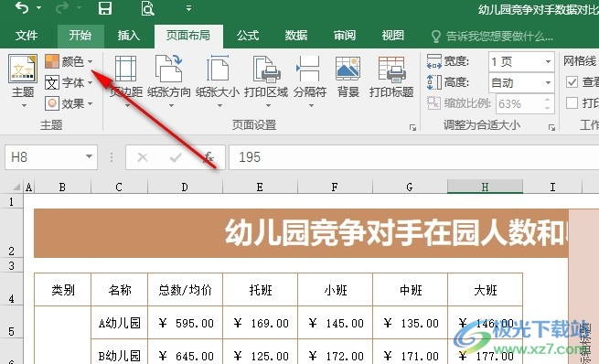The height and width of the screenshot is (364, 599).
Task: Switch to the 插入 (Insert) tab
Action: pyautogui.click(x=129, y=36)
